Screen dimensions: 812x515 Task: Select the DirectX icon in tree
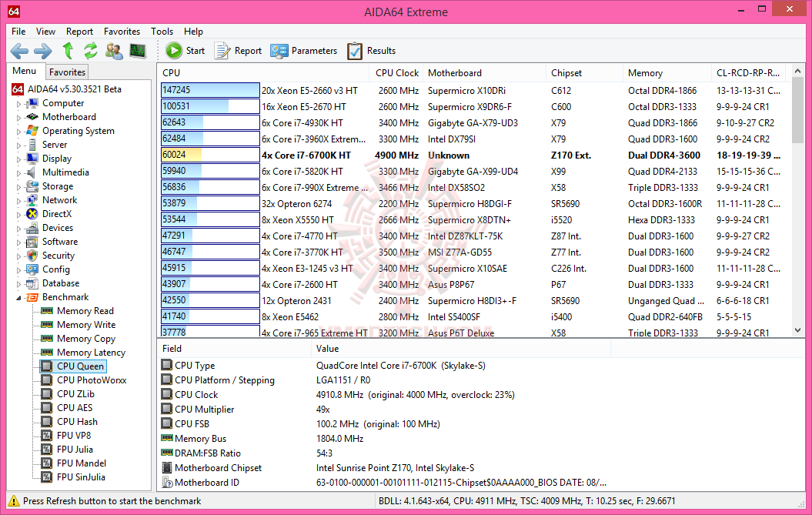[32, 214]
